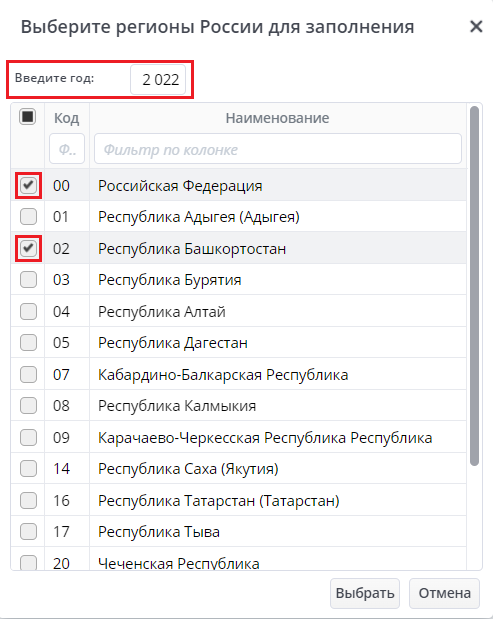Check the Республика Татарстан checkbox
The image size is (493, 619).
pyautogui.click(x=28, y=501)
